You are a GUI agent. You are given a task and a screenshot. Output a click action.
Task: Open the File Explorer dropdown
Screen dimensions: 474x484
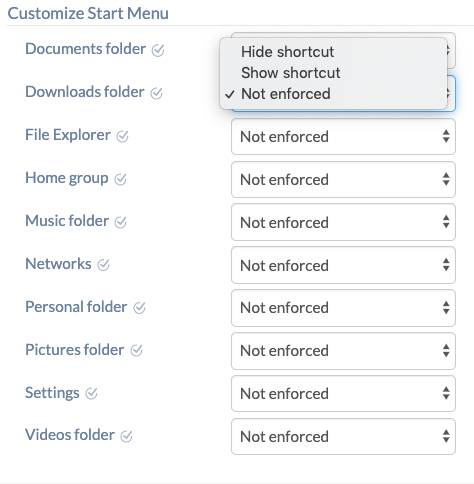pyautogui.click(x=343, y=137)
